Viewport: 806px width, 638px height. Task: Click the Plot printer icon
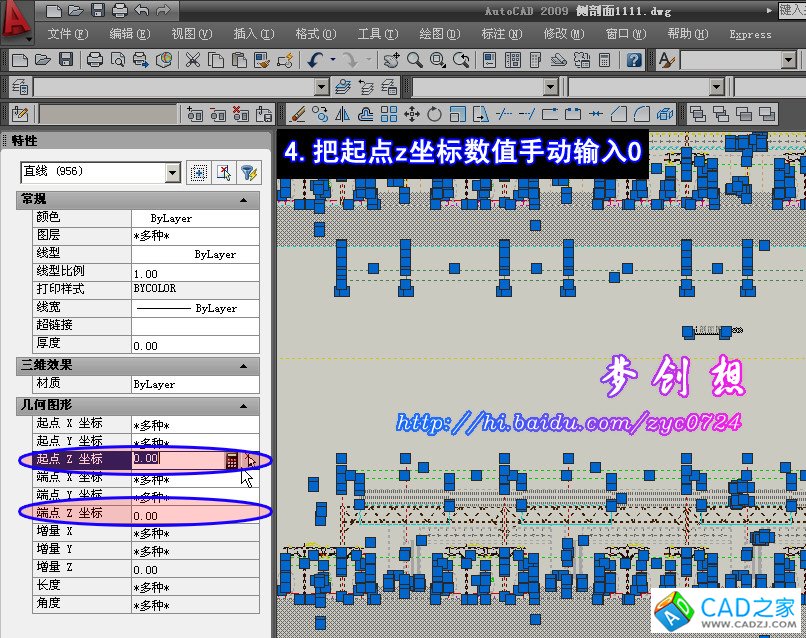coord(95,60)
